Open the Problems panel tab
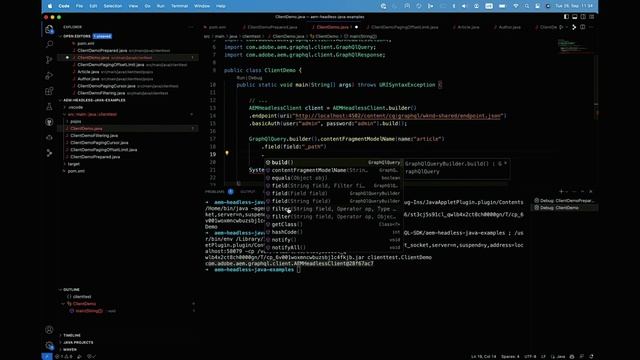The width and height of the screenshot is (640, 360). pyautogui.click(x=219, y=191)
